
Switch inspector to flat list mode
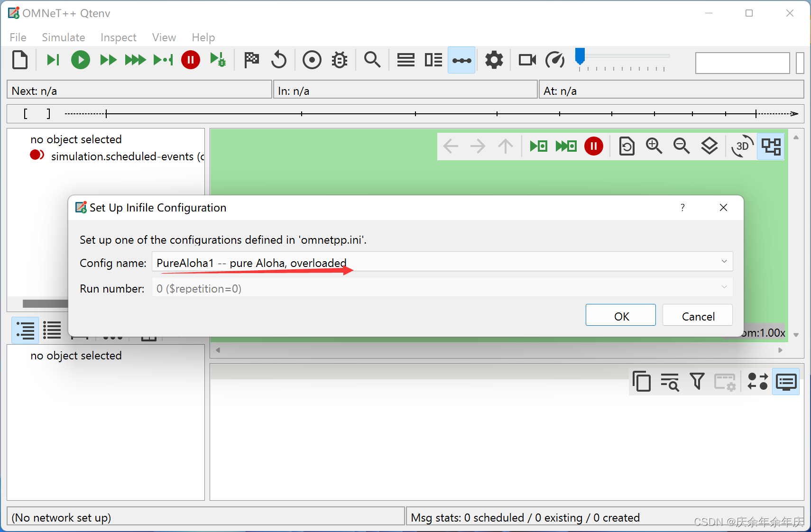pyautogui.click(x=52, y=330)
